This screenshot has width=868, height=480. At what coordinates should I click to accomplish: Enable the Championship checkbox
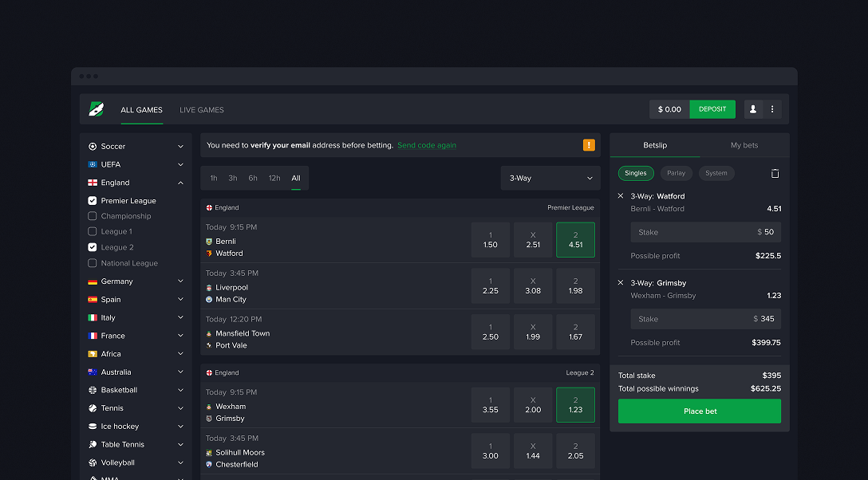93,216
